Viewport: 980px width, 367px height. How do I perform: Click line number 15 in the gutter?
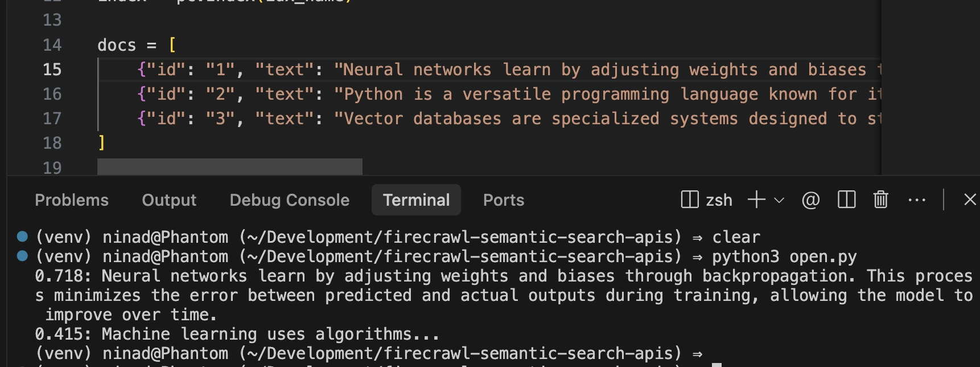(52, 70)
